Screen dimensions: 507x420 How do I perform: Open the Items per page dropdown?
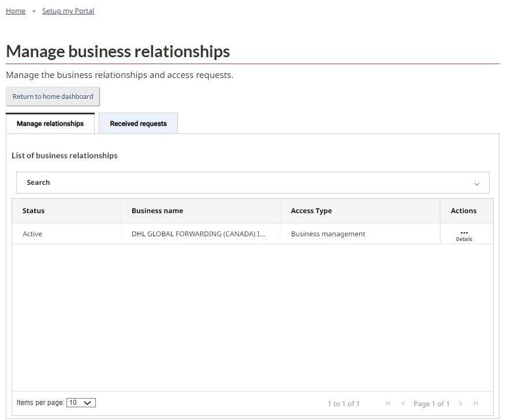point(81,403)
